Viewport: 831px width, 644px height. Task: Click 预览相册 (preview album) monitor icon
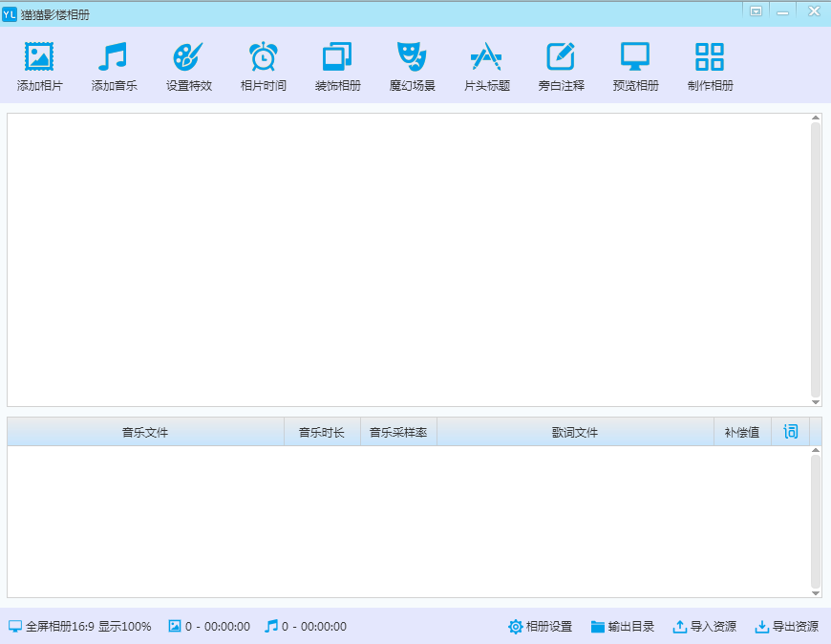(x=635, y=56)
